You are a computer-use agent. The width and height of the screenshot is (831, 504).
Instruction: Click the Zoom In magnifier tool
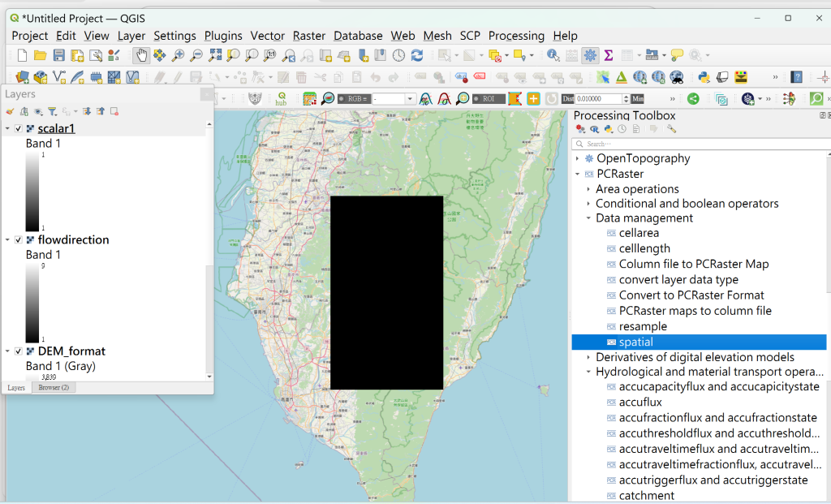[178, 55]
